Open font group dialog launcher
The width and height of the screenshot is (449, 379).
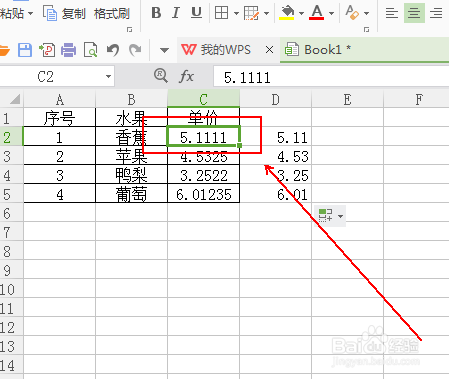366,30
